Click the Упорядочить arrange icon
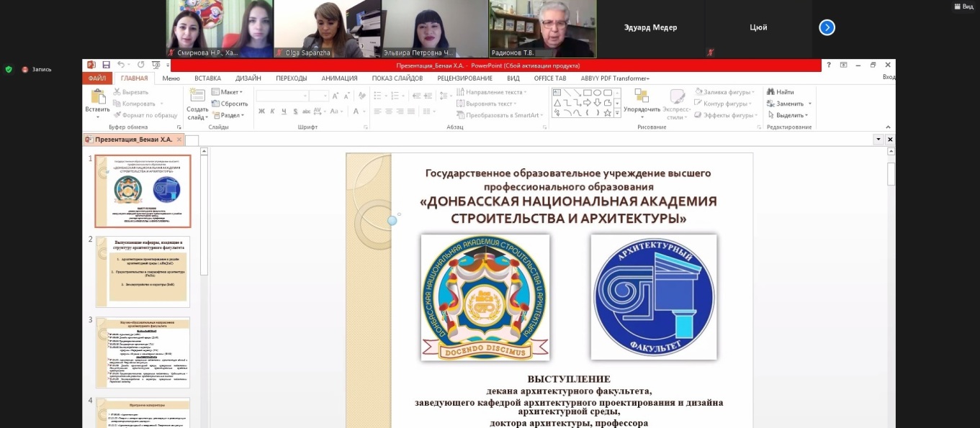This screenshot has height=428, width=980. pyautogui.click(x=641, y=97)
